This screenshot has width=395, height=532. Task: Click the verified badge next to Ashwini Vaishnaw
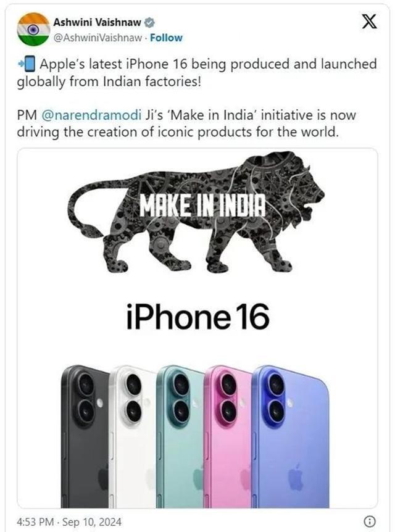[149, 23]
